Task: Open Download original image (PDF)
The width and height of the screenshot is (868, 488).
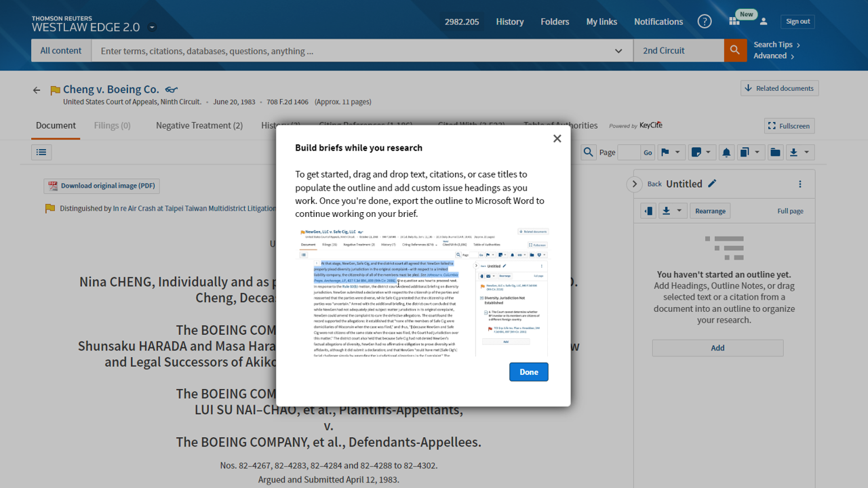Action: tap(101, 185)
